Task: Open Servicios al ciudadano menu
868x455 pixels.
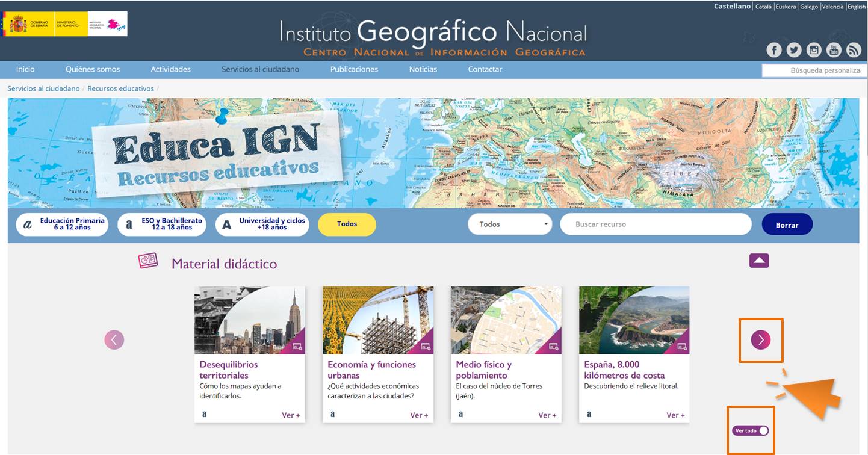Action: click(x=260, y=69)
